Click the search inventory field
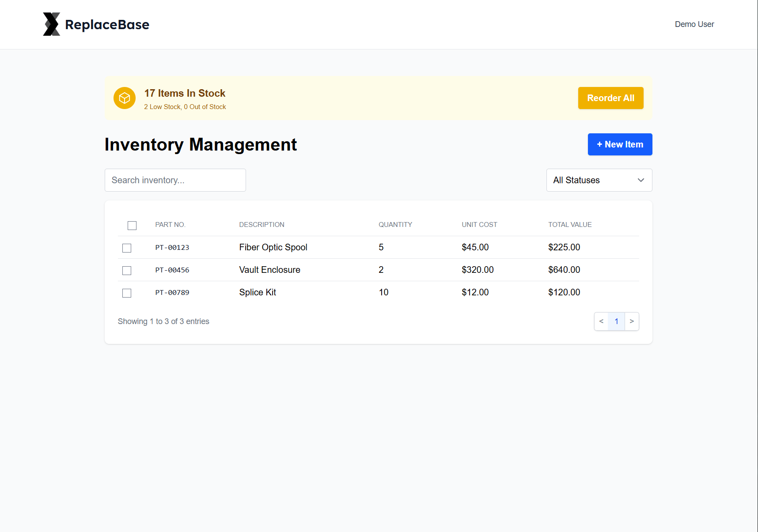Image resolution: width=758 pixels, height=532 pixels. pyautogui.click(x=175, y=180)
